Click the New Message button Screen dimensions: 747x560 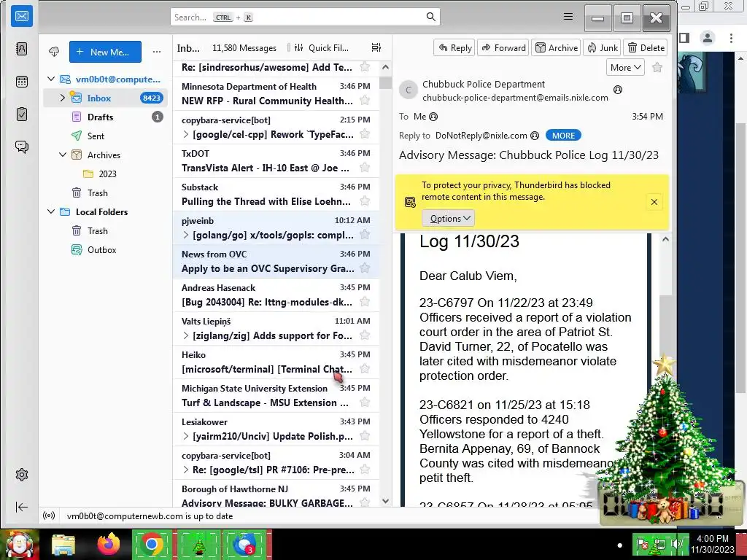tap(105, 52)
